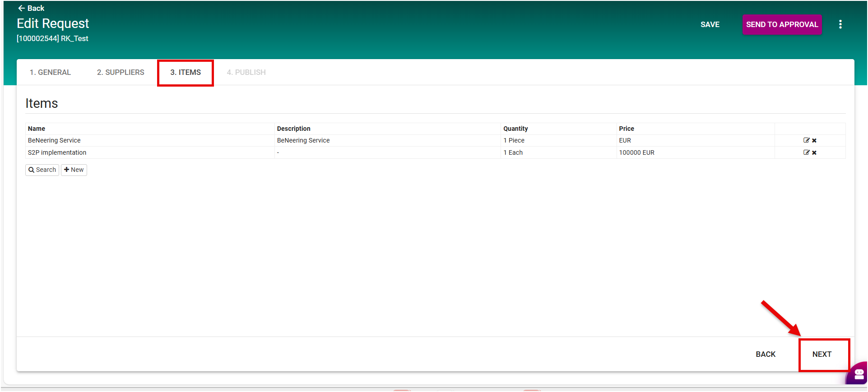Click NEXT at the bottom right
This screenshot has width=868, height=392.
(x=822, y=354)
